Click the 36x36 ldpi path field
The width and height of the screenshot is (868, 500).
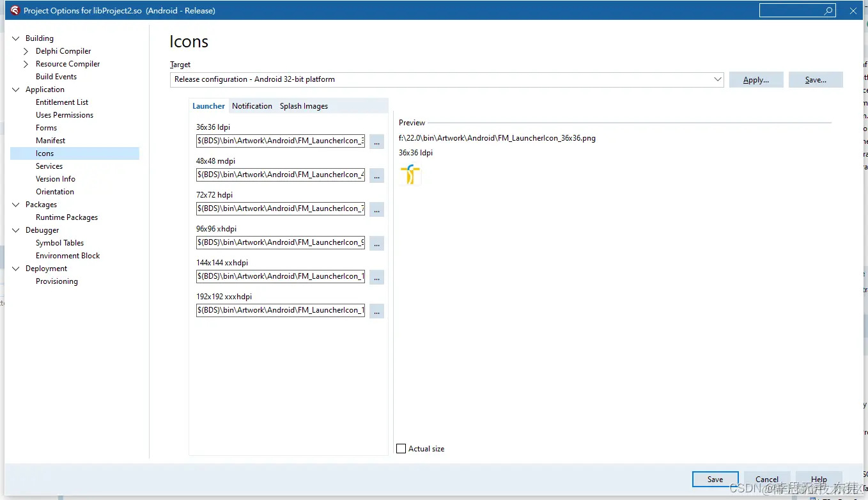[281, 141]
